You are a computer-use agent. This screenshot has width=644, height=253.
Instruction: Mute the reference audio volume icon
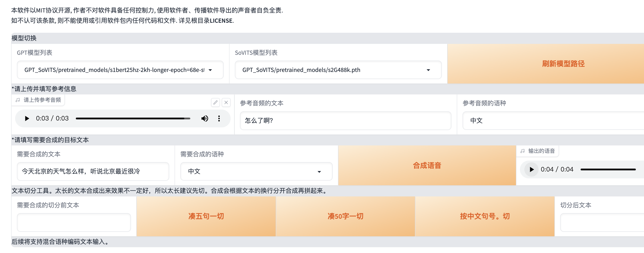[205, 118]
